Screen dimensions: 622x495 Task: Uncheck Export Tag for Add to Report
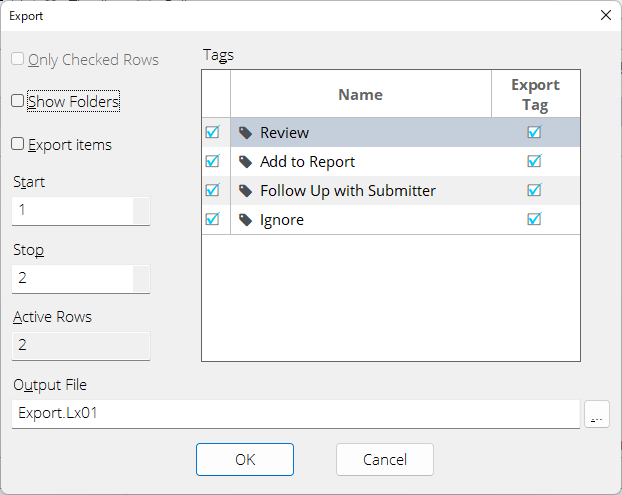click(534, 161)
